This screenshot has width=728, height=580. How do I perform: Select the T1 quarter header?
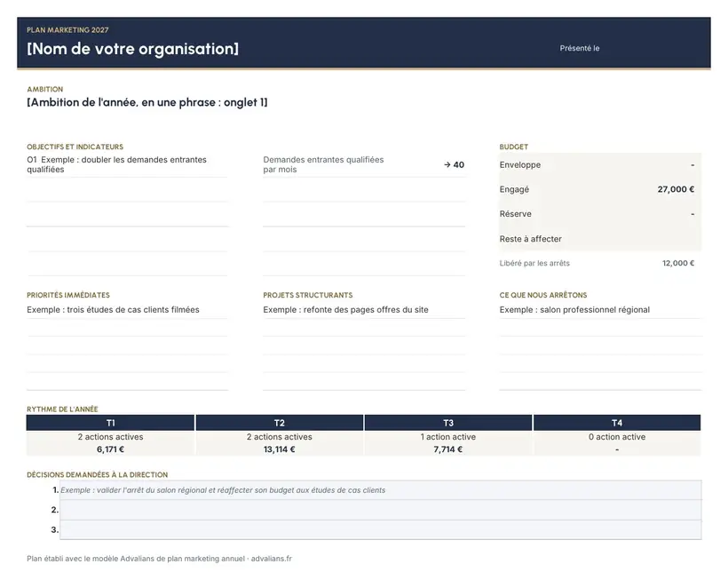pos(110,423)
